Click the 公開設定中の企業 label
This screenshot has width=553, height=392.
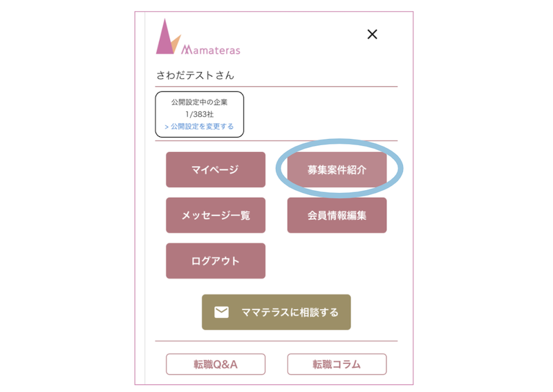point(200,102)
